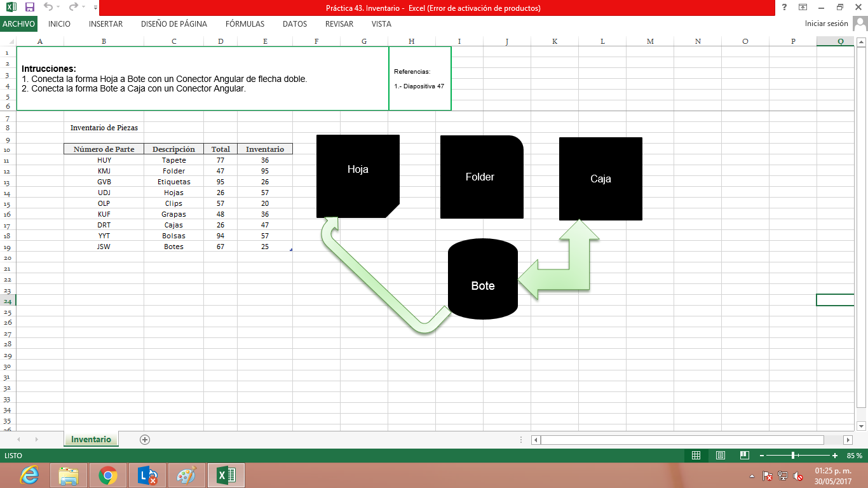Switch to Normal view in status bar
Screen dimensions: 868x488
(696, 456)
